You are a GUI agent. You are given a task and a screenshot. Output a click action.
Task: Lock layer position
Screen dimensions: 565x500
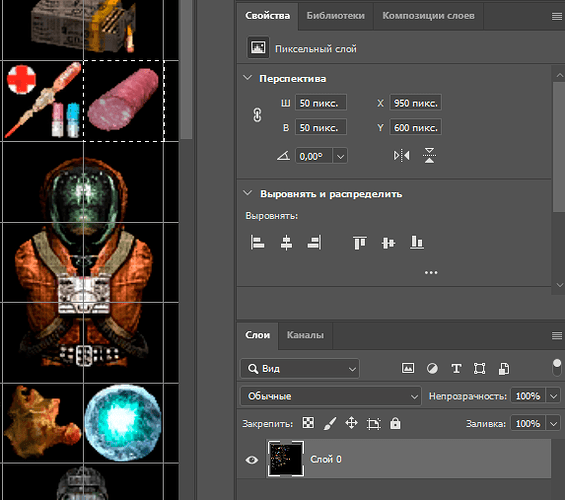(351, 423)
